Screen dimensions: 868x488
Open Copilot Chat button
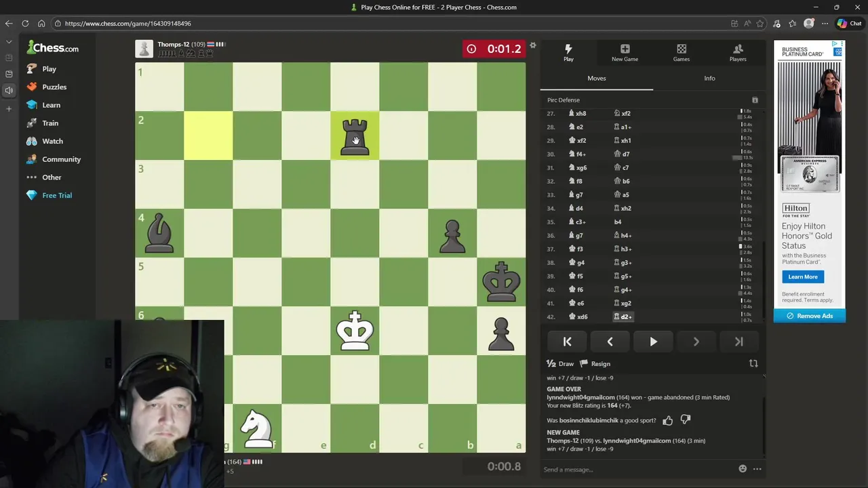coord(850,23)
